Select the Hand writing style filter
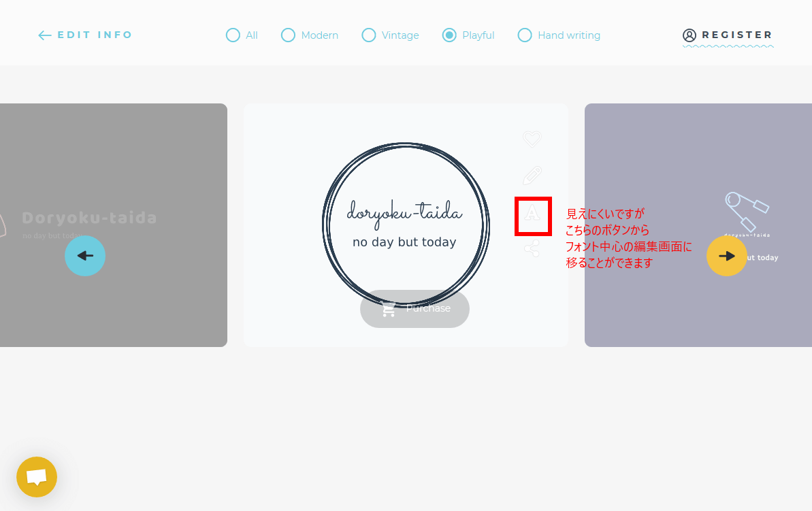 [525, 35]
